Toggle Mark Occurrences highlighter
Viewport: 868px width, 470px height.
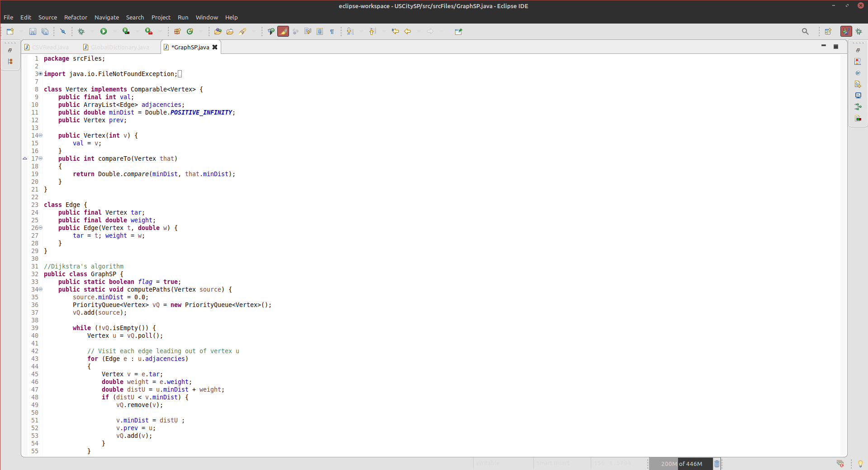pos(283,31)
